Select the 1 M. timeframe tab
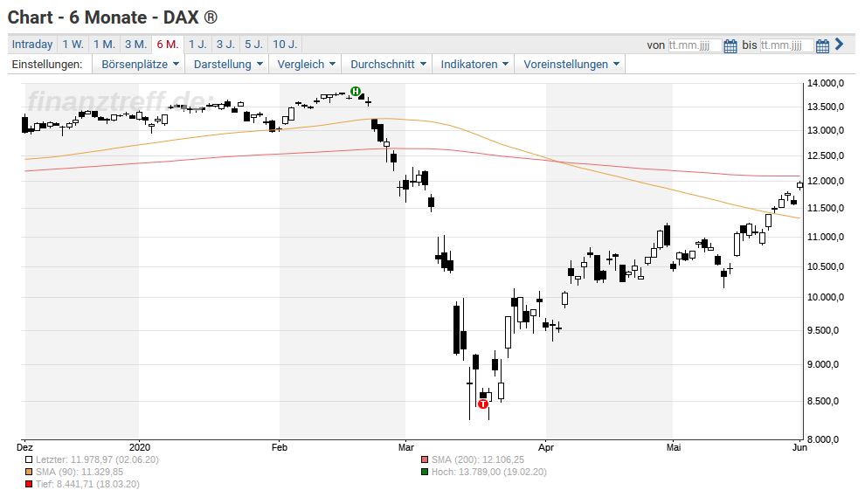The width and height of the screenshot is (865, 504). 104,45
